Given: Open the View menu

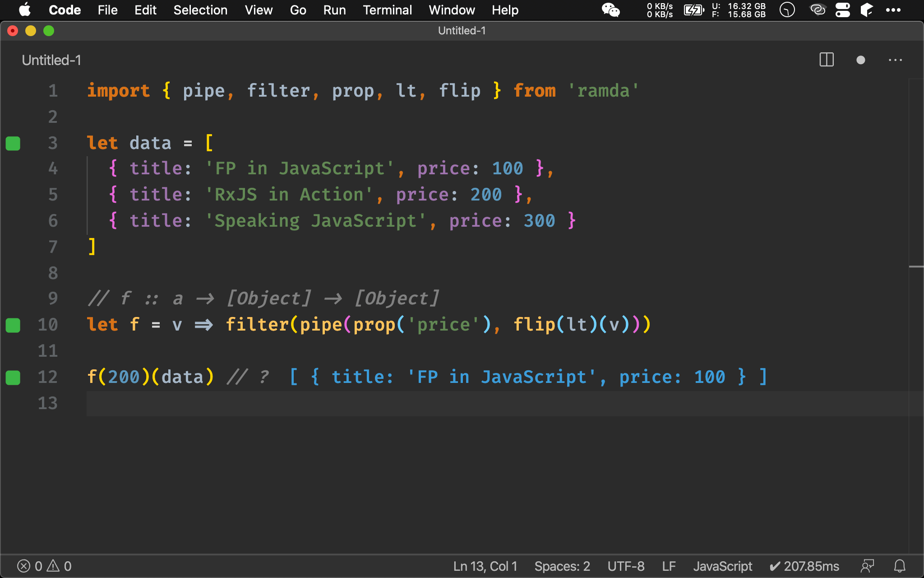Looking at the screenshot, I should (x=259, y=10).
